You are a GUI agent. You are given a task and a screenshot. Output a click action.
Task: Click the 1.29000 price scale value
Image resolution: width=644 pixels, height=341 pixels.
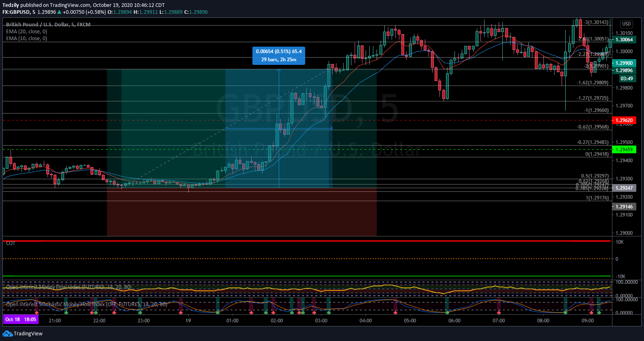tap(624, 233)
